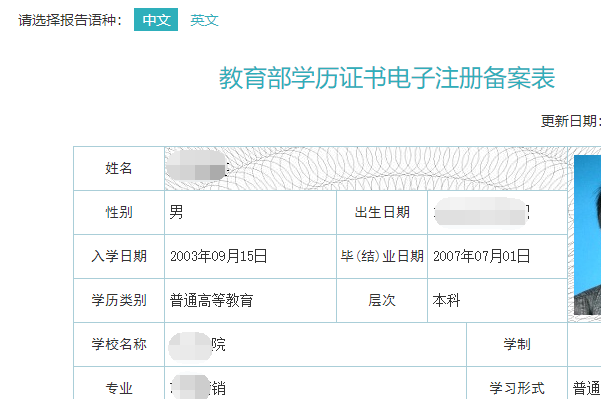Click the school name value ending 院
601x399 pixels.
pyautogui.click(x=197, y=345)
